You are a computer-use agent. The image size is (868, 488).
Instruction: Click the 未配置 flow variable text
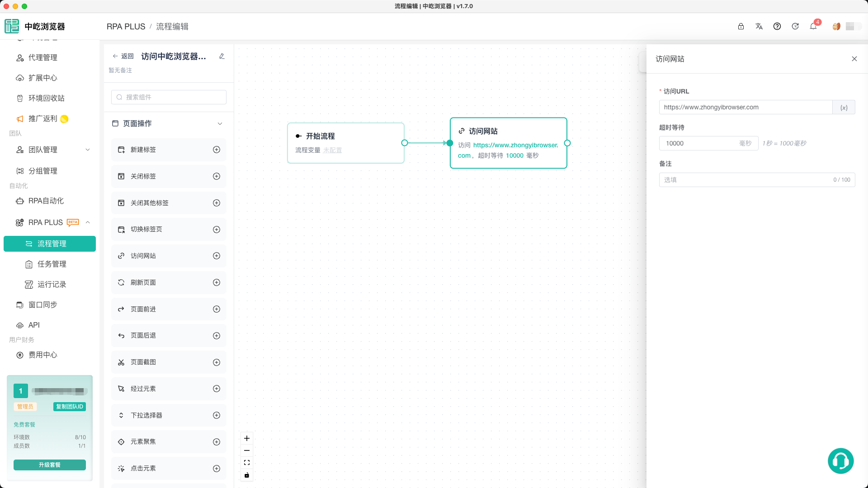pos(332,150)
